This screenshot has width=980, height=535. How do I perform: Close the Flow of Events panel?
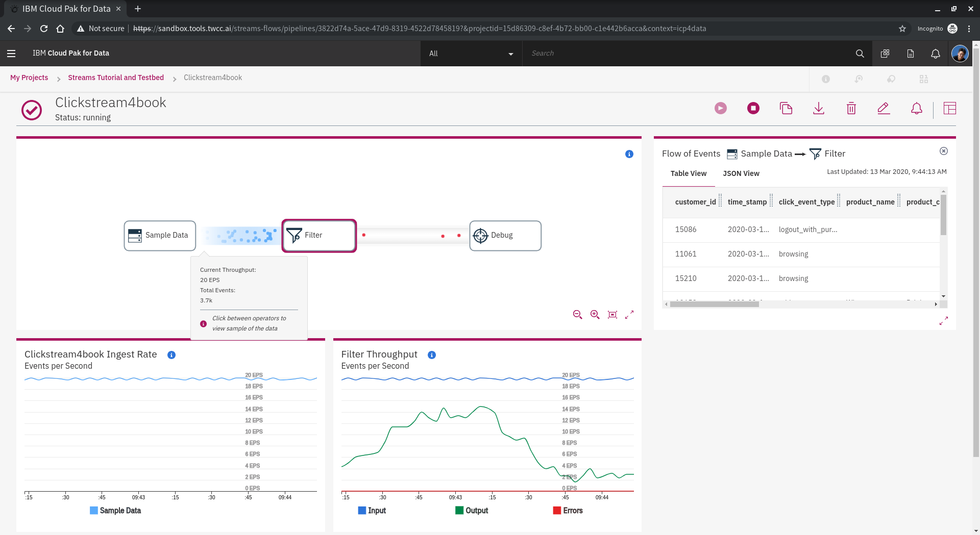[x=943, y=151]
